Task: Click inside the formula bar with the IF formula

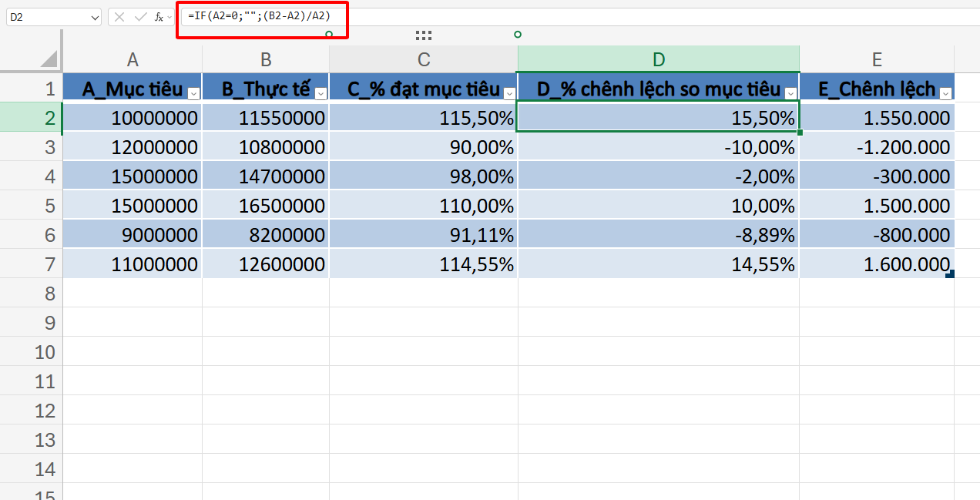Action: [x=579, y=16]
